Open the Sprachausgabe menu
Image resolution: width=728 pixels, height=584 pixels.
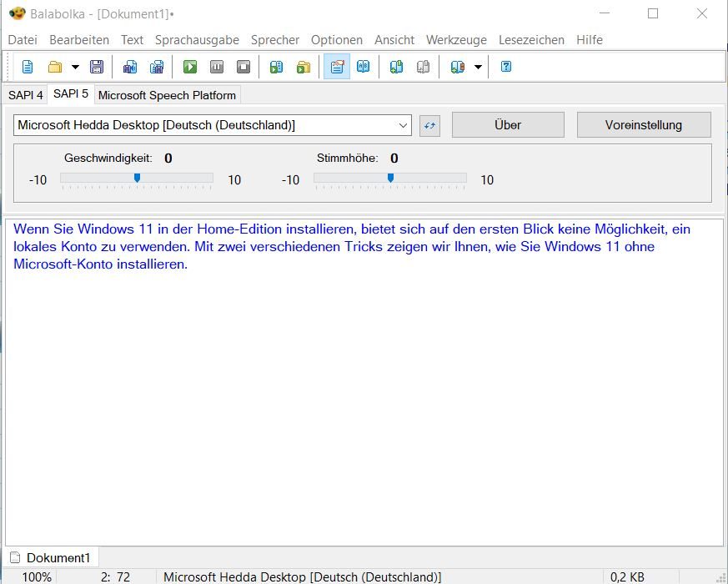click(x=197, y=40)
